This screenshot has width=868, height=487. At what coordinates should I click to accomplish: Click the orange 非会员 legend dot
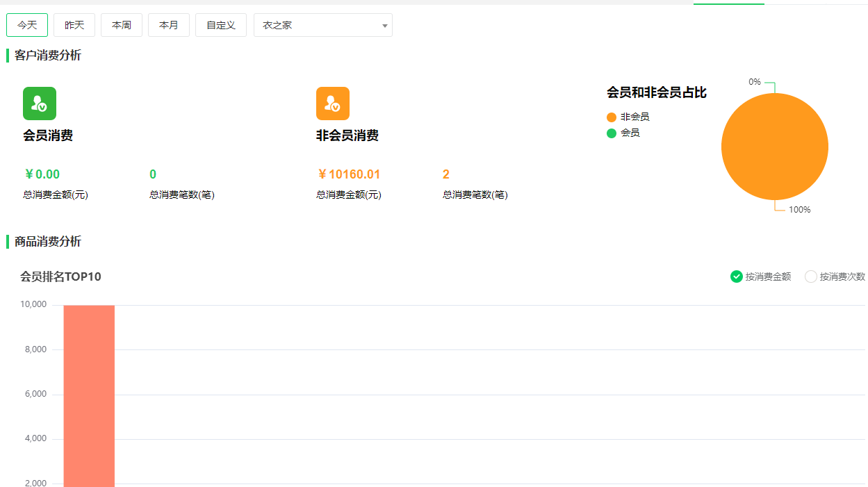click(612, 117)
